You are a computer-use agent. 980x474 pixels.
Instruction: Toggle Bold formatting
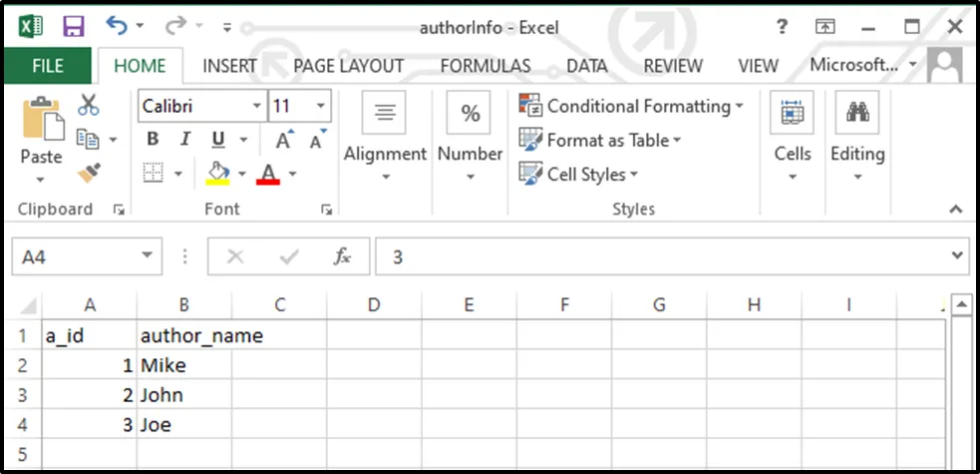pos(153,140)
